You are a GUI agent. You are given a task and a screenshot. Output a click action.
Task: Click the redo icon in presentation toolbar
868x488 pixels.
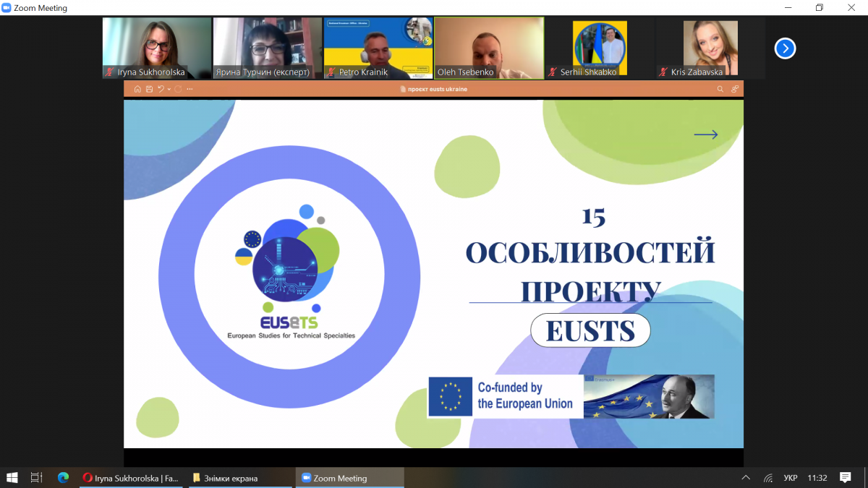click(178, 89)
